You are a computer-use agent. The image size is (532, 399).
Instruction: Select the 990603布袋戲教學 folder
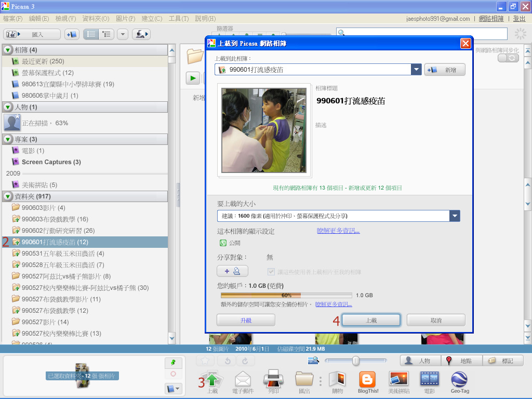coord(55,219)
